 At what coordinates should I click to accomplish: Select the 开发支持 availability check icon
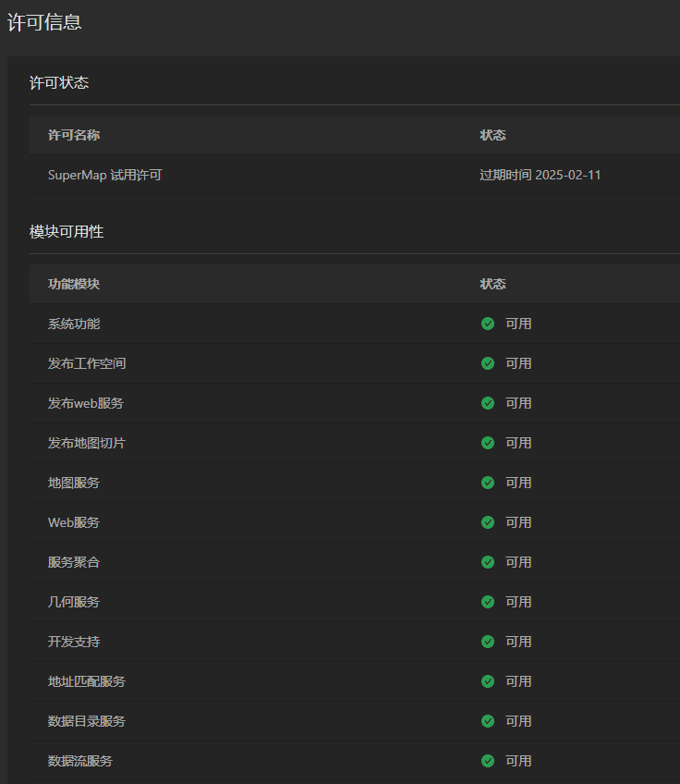(488, 642)
